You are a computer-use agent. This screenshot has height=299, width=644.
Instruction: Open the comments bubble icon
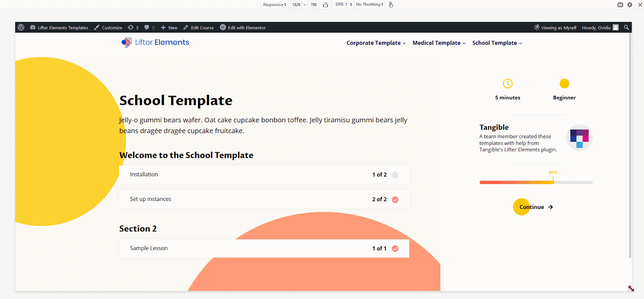(149, 28)
